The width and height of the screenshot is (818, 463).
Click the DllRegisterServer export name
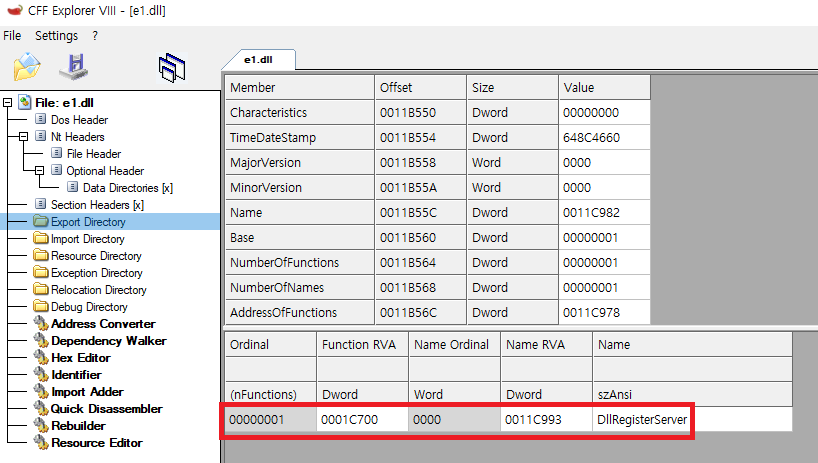tap(642, 420)
